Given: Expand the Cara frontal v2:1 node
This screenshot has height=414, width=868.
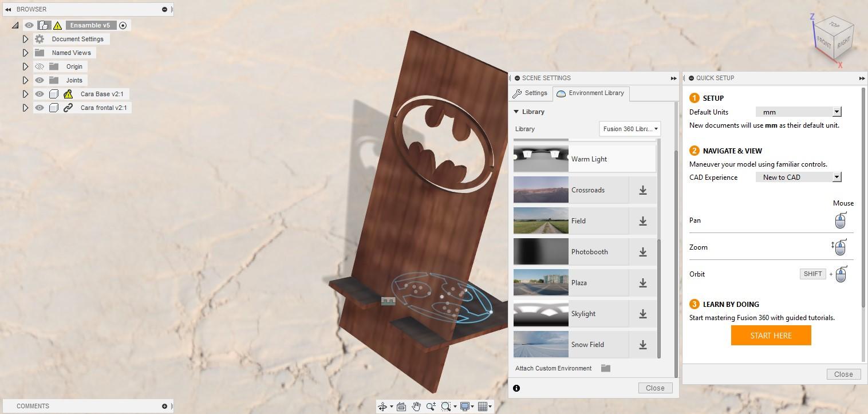Looking at the screenshot, I should click(25, 108).
